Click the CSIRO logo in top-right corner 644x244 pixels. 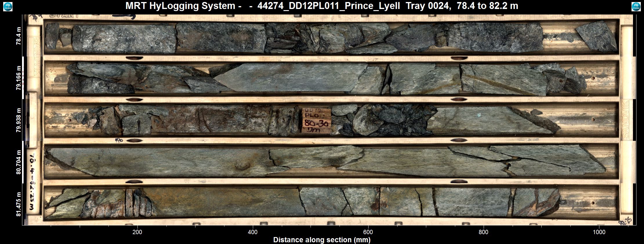[636, 7]
